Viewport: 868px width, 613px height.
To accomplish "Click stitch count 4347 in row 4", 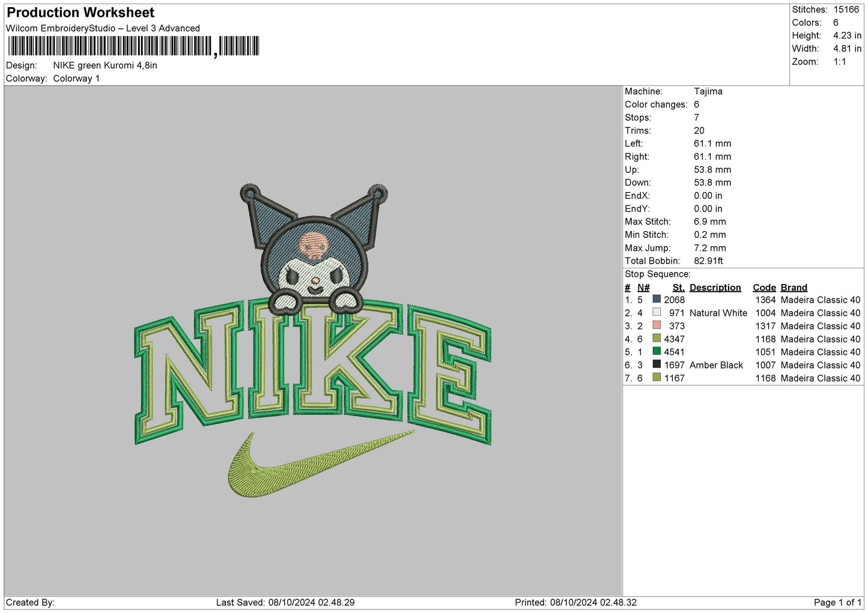I will coord(674,339).
